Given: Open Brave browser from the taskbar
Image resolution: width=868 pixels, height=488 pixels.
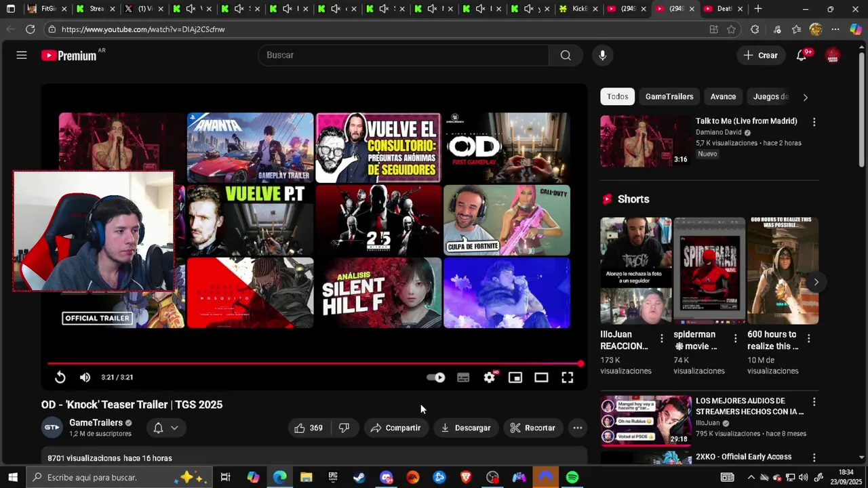Looking at the screenshot, I should pyautogui.click(x=466, y=477).
